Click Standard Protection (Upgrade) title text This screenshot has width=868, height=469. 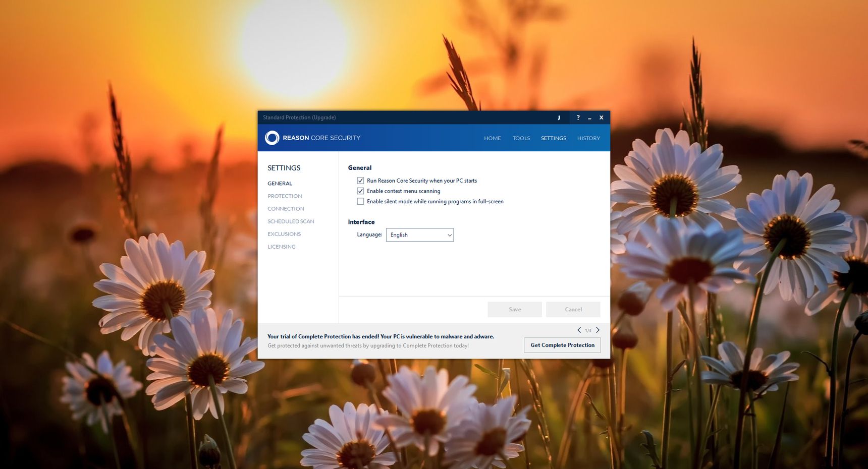coord(299,118)
